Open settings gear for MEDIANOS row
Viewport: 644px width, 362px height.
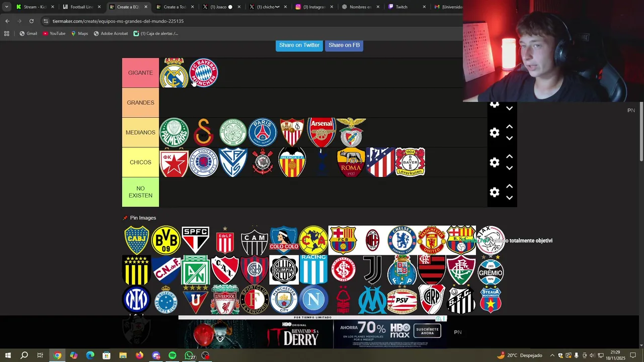coord(495,133)
